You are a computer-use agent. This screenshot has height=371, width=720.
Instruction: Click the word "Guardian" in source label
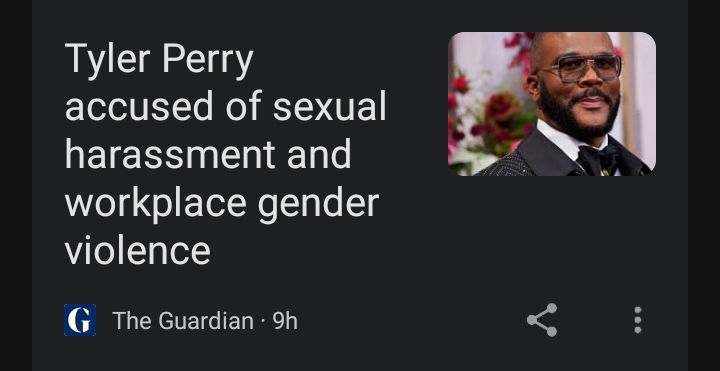click(x=206, y=320)
